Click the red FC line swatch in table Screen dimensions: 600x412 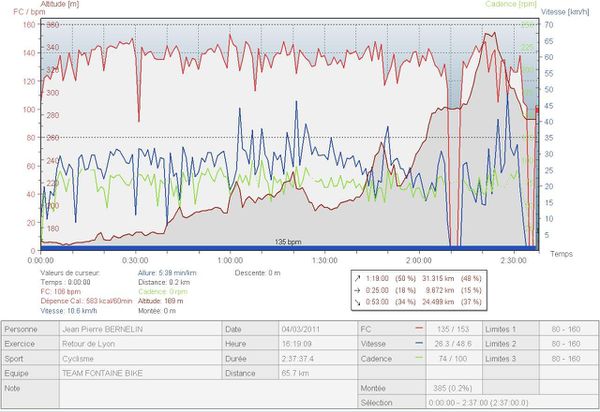point(419,329)
